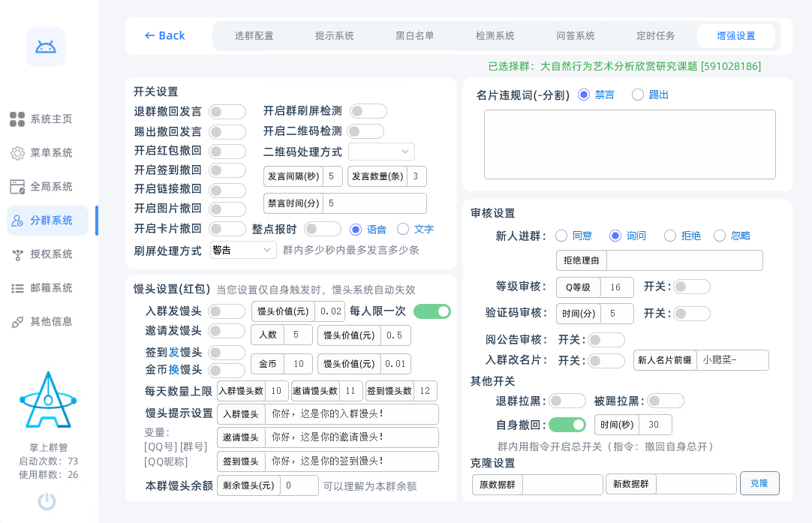
Task: Open 二维码处理方式 dropdown
Action: click(382, 152)
